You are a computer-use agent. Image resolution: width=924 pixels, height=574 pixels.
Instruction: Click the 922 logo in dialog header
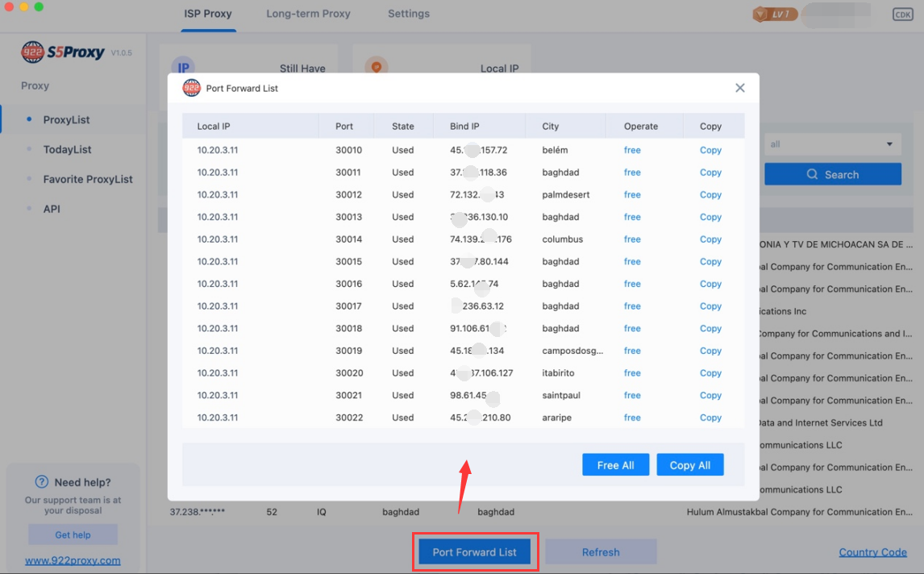(191, 88)
